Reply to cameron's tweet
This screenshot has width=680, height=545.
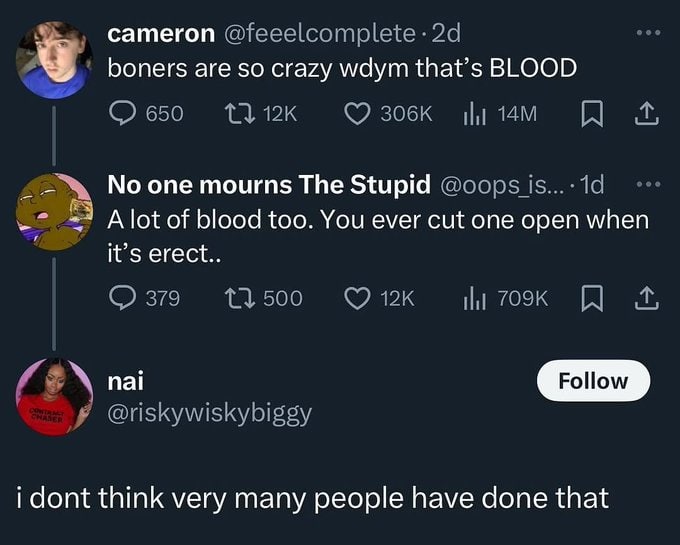tap(122, 113)
